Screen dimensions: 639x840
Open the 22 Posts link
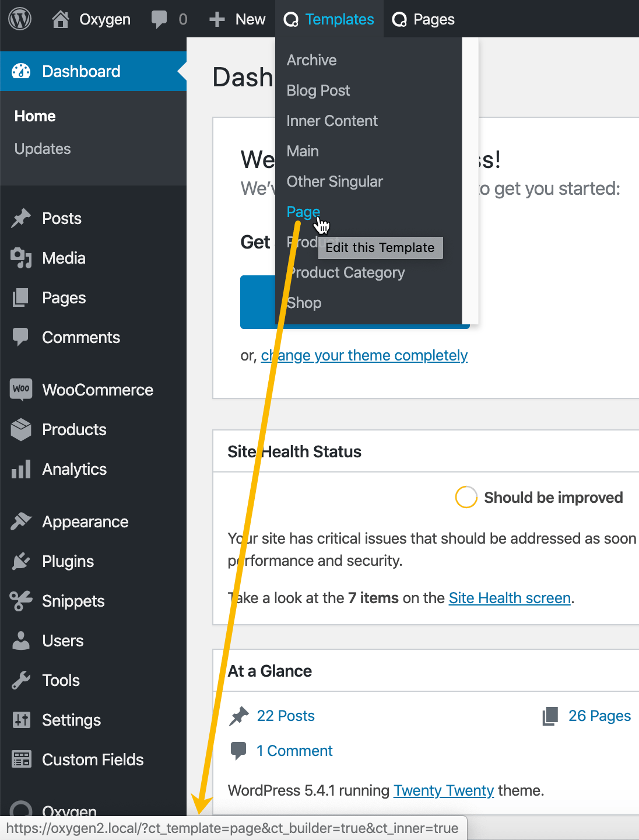pyautogui.click(x=286, y=716)
